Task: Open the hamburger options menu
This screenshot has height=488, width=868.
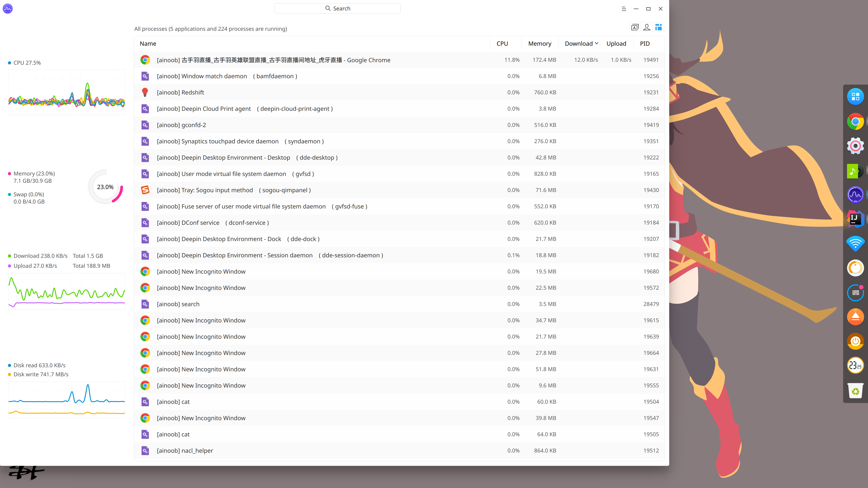Action: coord(624,9)
